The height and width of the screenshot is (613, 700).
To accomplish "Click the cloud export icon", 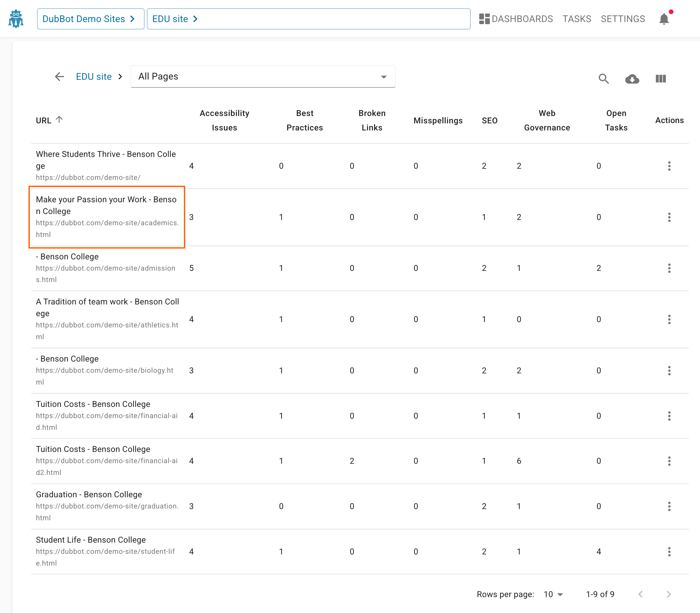I will tap(632, 79).
